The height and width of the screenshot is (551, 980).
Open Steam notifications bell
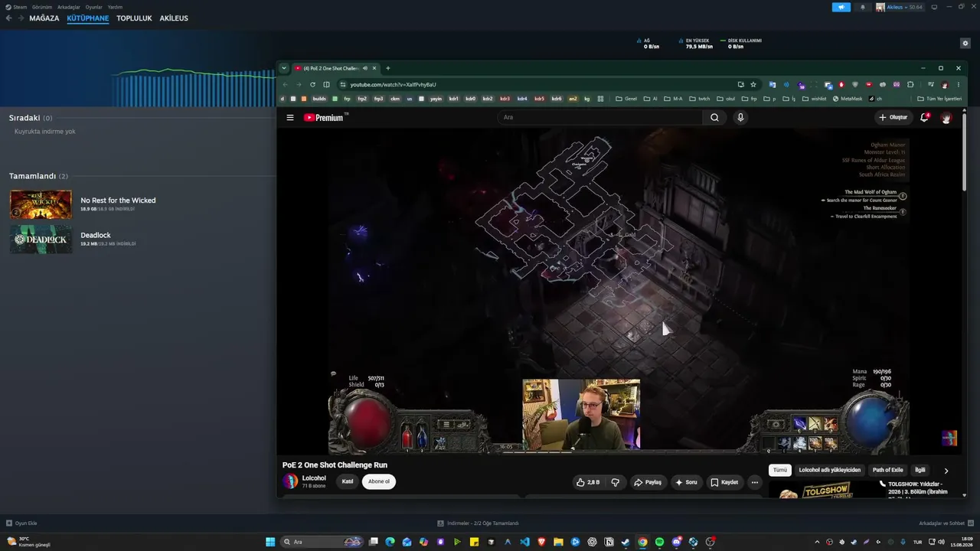tap(863, 7)
